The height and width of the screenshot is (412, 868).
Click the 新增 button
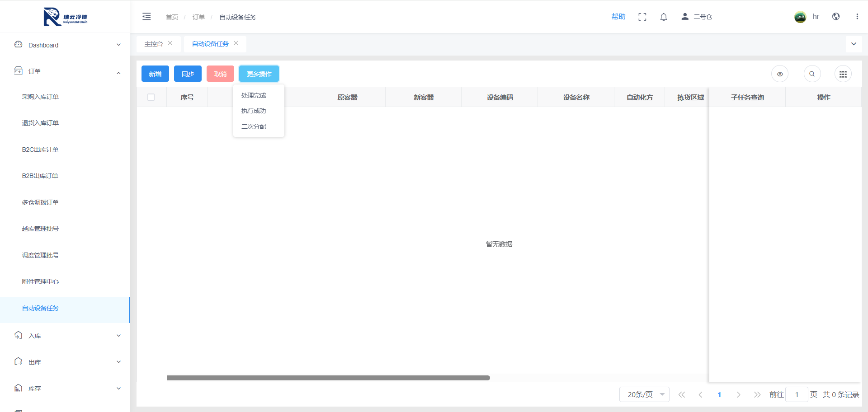155,74
